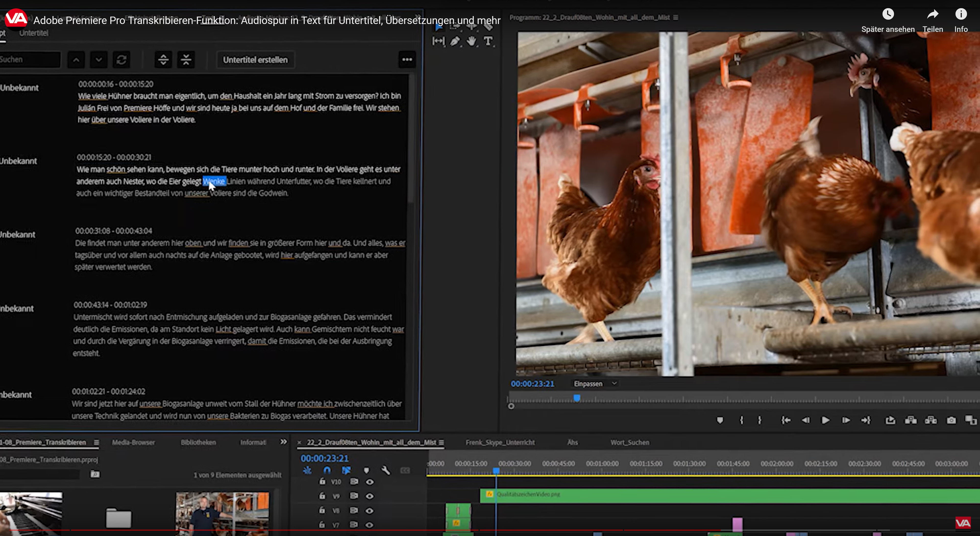
Task: Click the refresh transcript icon
Action: pos(121,60)
